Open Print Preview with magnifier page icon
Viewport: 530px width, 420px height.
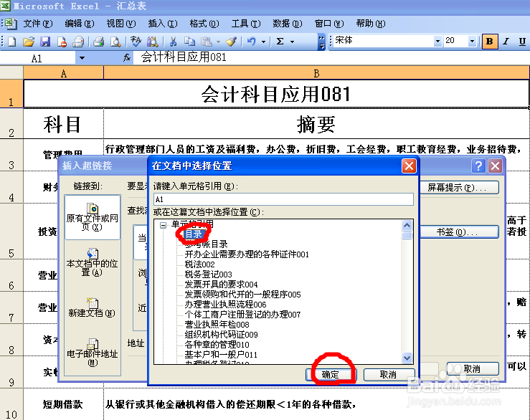(115, 42)
